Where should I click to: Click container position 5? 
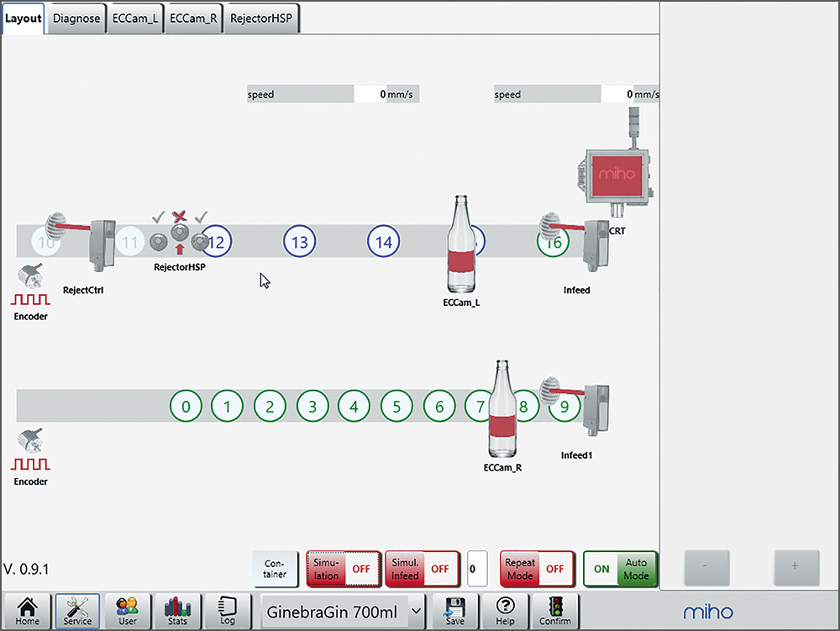click(x=396, y=407)
